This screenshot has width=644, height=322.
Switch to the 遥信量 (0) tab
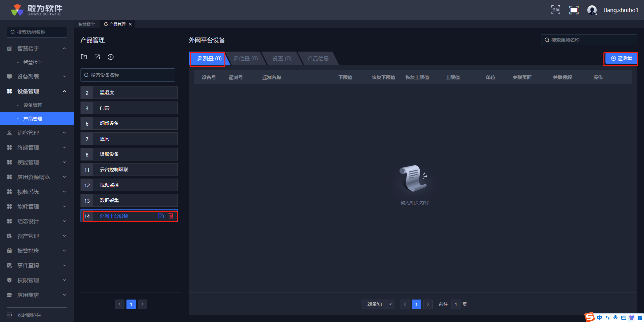pyautogui.click(x=246, y=59)
